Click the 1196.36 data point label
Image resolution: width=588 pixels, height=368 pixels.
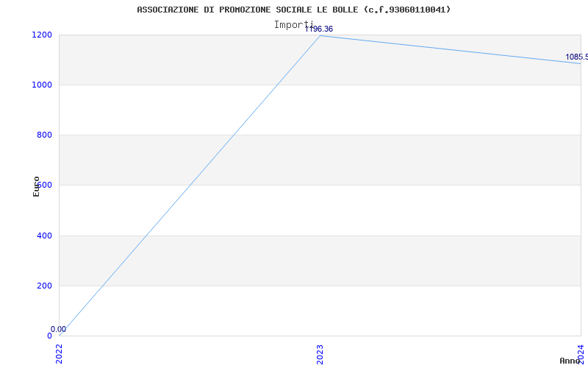pyautogui.click(x=319, y=29)
